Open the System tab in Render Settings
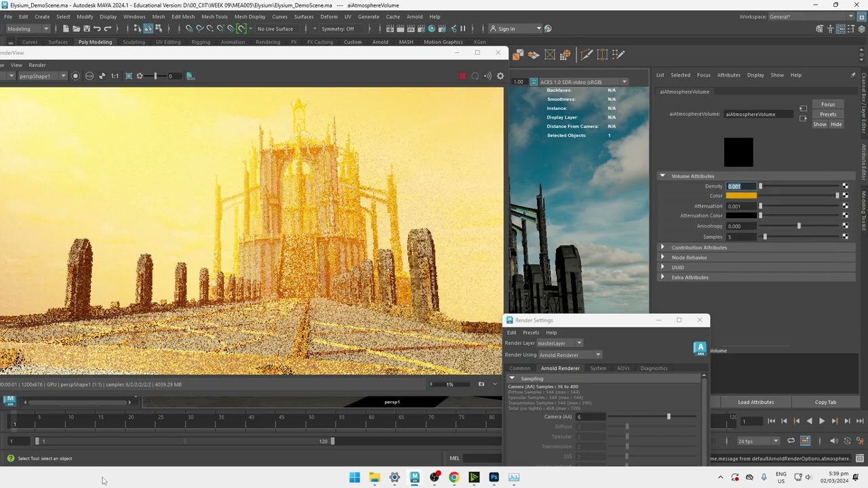Screen dimensions: 868x488 coord(598,368)
